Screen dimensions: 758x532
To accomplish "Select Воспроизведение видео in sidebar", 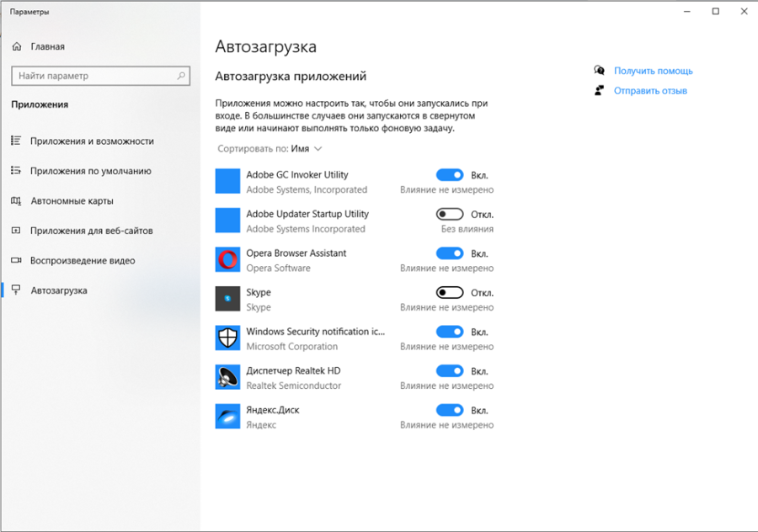I will point(83,261).
